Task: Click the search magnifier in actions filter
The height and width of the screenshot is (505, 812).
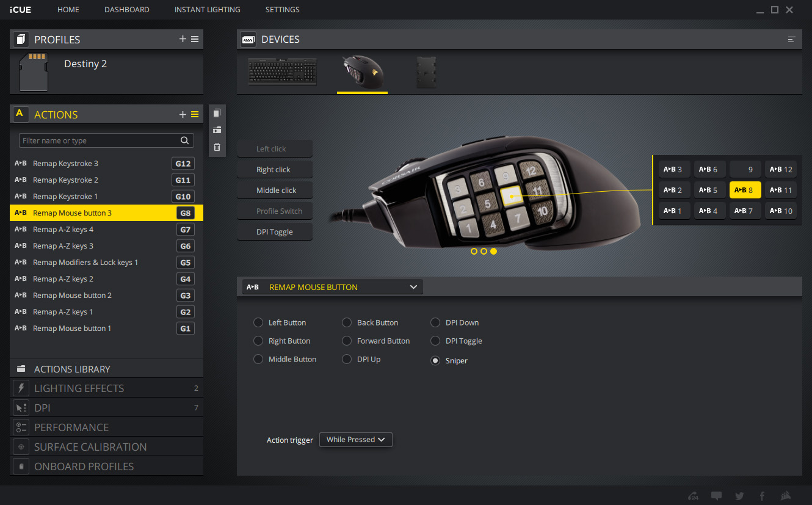Action: [x=185, y=140]
